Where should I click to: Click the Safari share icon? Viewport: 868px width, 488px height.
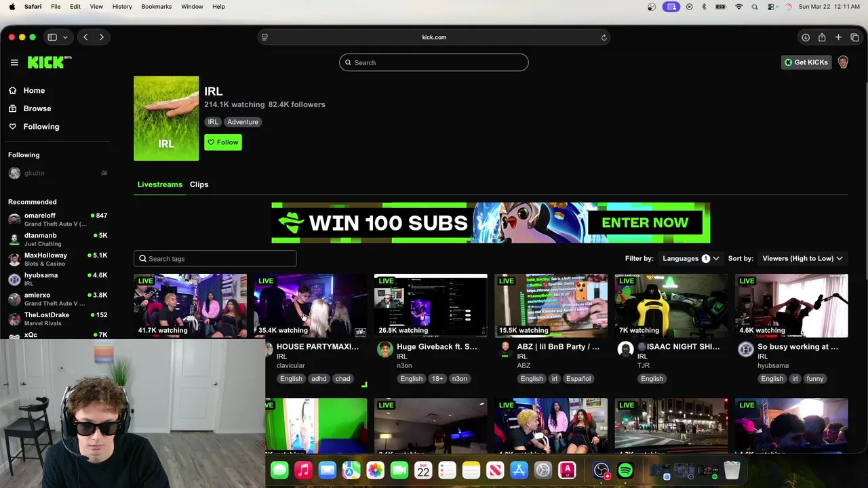click(822, 37)
